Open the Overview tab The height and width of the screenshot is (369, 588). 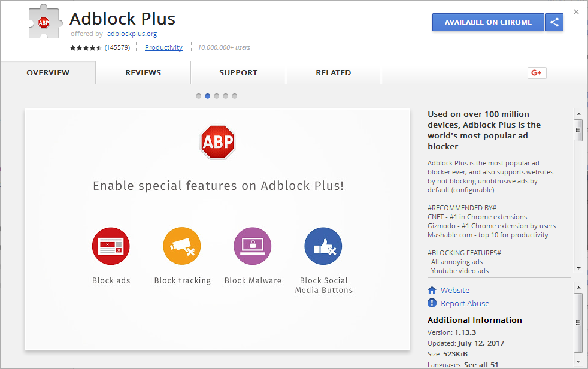tap(48, 72)
